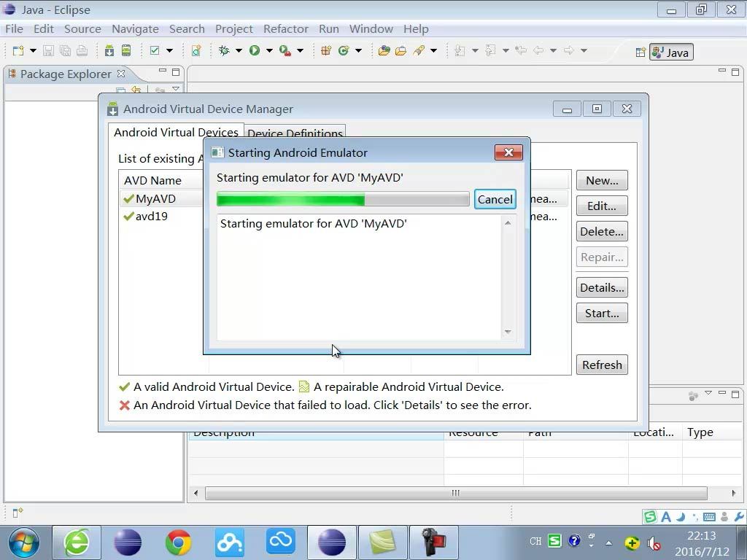Click the status bar icon at bottom left

[18, 513]
